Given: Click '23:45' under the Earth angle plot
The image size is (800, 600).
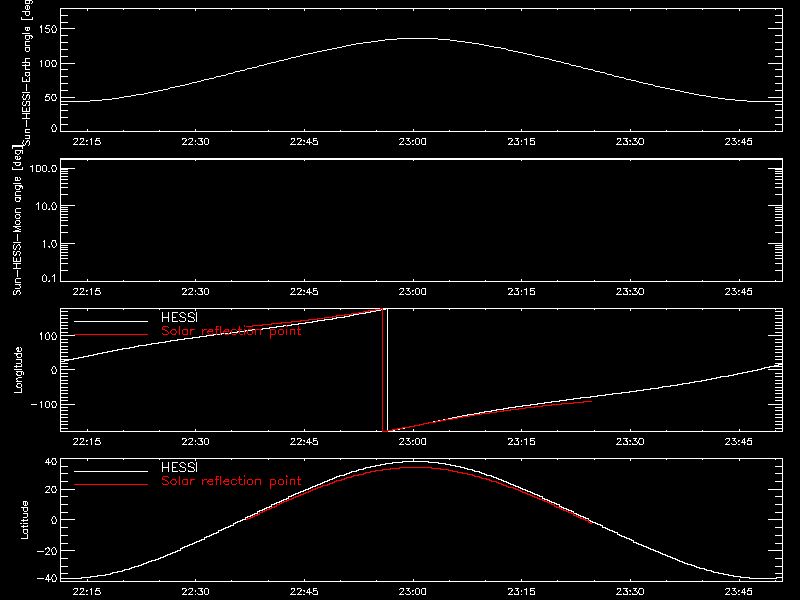Looking at the screenshot, I should [738, 141].
